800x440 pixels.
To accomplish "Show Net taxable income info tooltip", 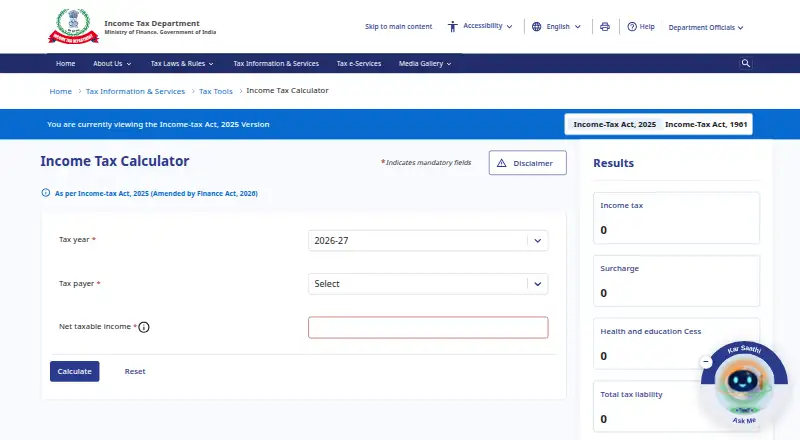I will [x=144, y=327].
